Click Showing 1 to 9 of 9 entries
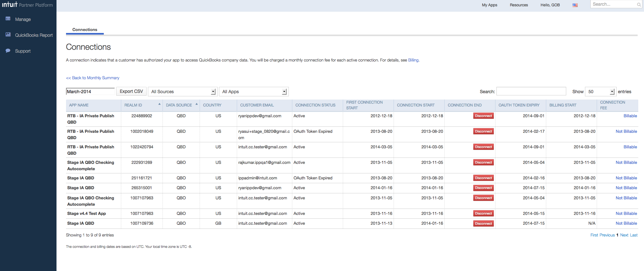The height and width of the screenshot is (271, 644). 90,235
